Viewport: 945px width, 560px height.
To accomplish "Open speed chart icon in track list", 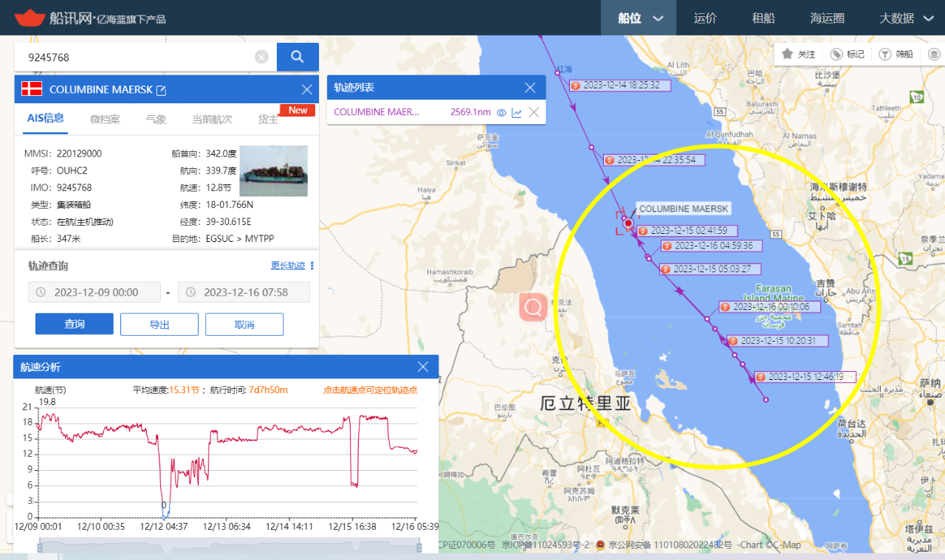I will tap(517, 112).
